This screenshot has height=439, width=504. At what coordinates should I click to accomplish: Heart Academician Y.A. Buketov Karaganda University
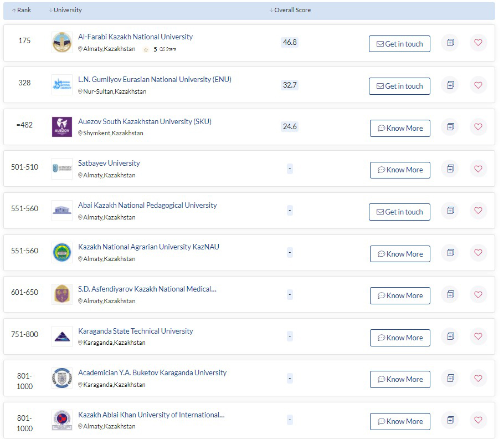coord(478,378)
